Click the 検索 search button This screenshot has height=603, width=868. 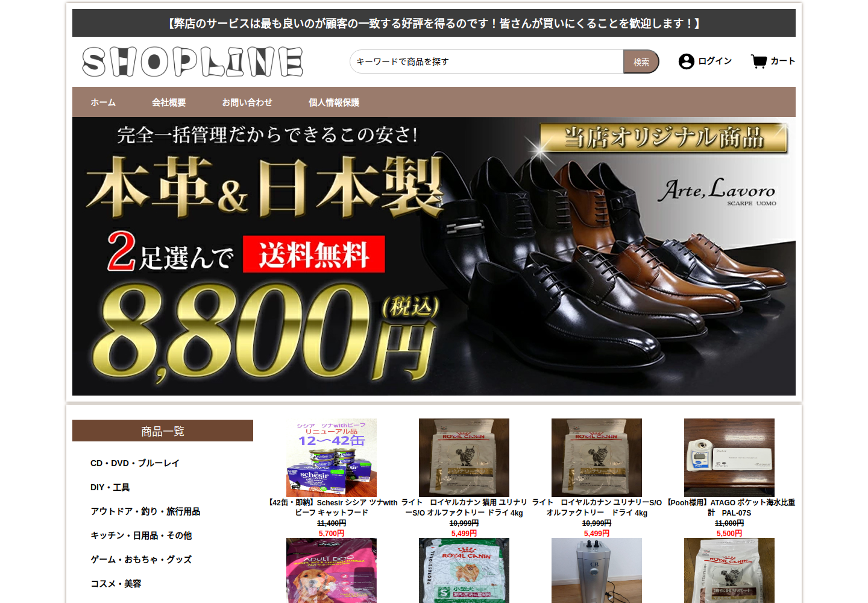pyautogui.click(x=641, y=62)
